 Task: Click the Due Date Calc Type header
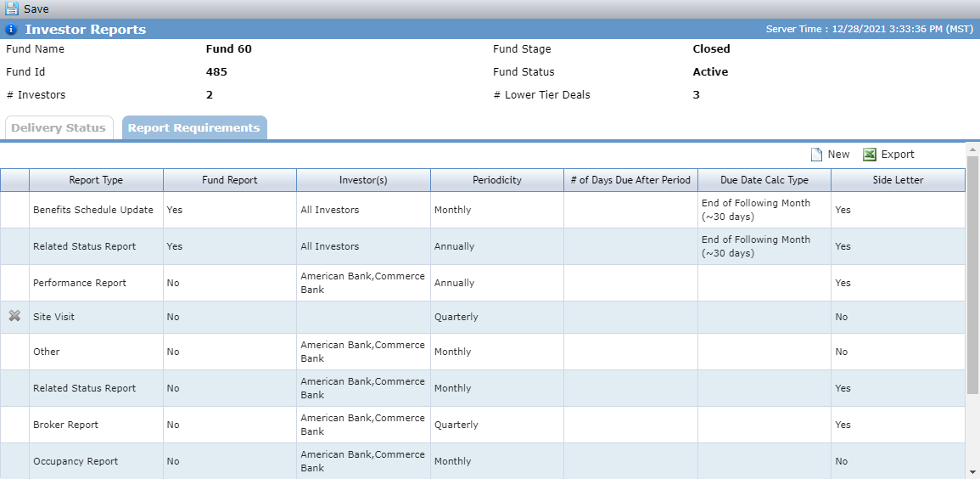[764, 180]
